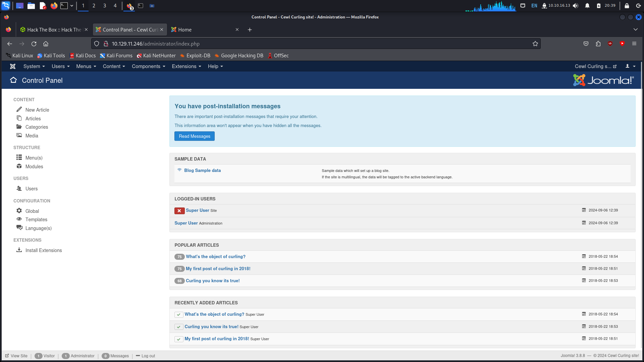Toggle publish state of Curling you know its true!
The width and height of the screenshot is (644, 362).
[x=179, y=327]
